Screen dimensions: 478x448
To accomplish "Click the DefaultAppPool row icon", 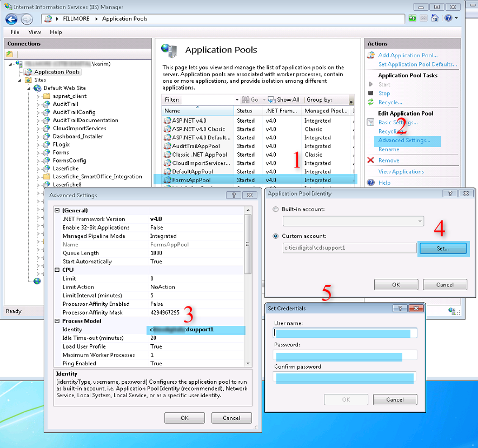I will 168,172.
